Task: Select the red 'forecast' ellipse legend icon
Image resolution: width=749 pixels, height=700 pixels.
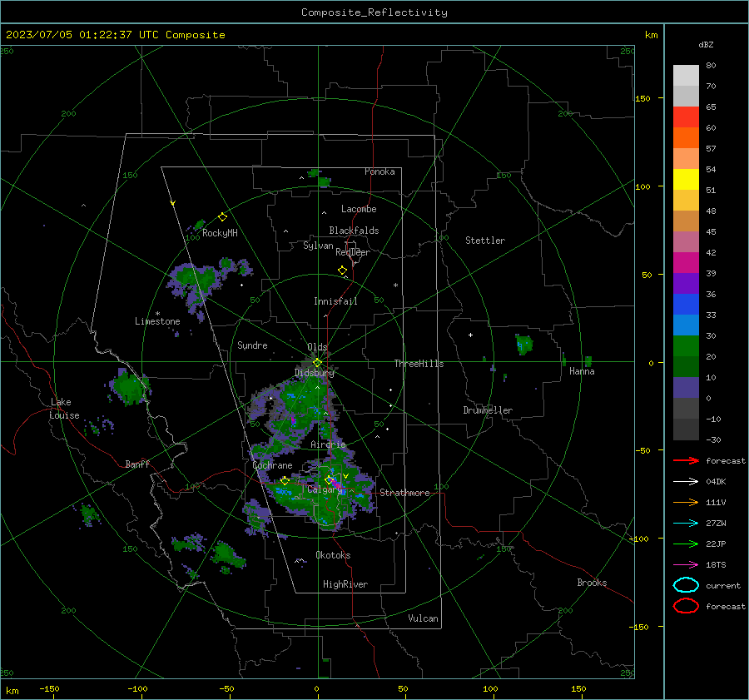Action: [686, 606]
